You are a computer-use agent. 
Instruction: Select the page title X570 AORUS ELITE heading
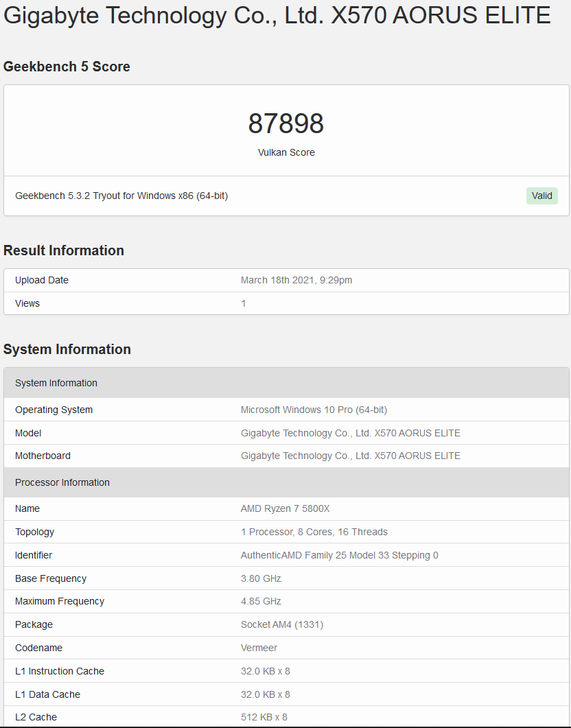(277, 15)
